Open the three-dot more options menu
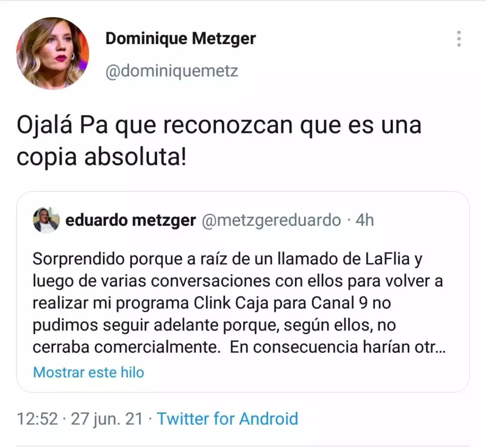 click(x=459, y=39)
